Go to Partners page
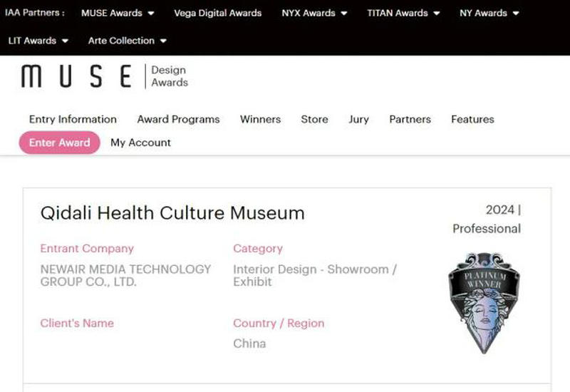The height and width of the screenshot is (392, 570). (410, 119)
